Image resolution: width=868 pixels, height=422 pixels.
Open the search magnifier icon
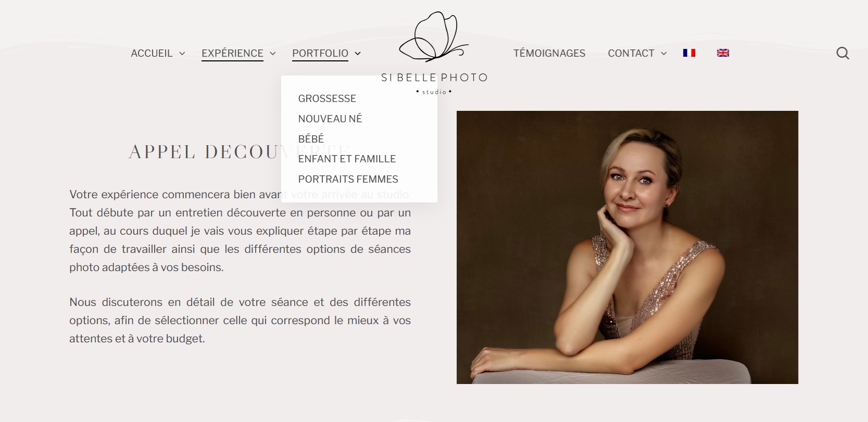[842, 53]
